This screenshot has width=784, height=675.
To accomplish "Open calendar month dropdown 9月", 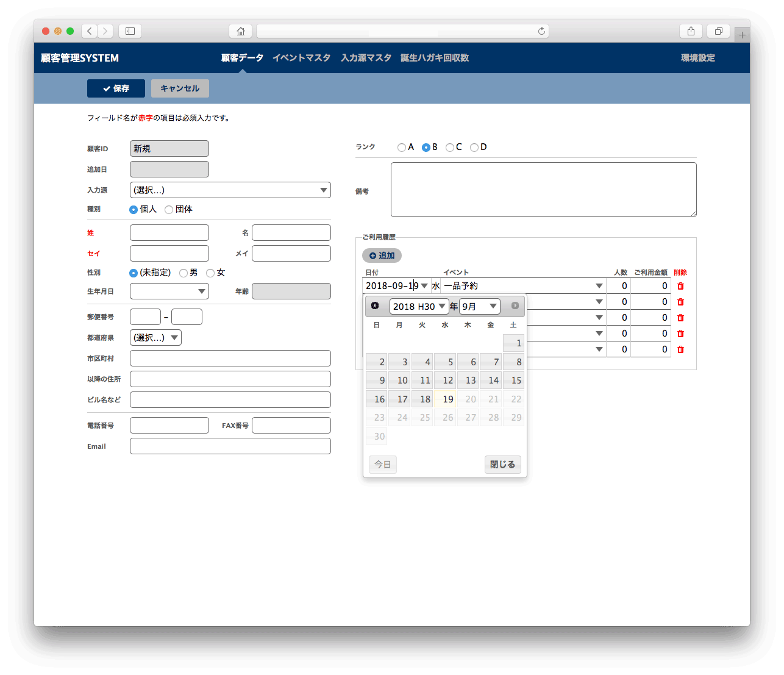I will click(480, 306).
